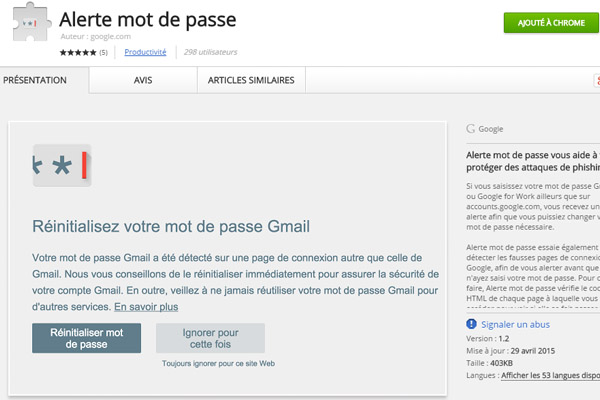Image resolution: width=600 pixels, height=400 pixels.
Task: Click the Alerte mot de passe title
Action: pos(148,20)
